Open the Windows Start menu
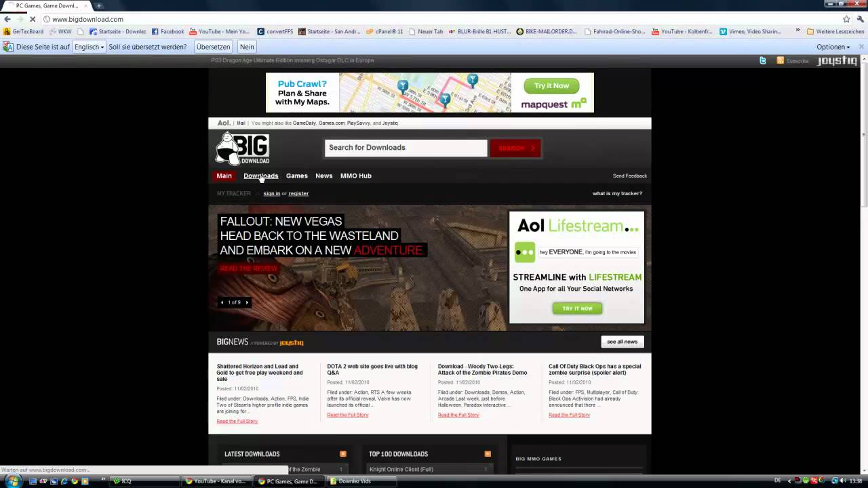The height and width of the screenshot is (488, 868). pos(12,481)
